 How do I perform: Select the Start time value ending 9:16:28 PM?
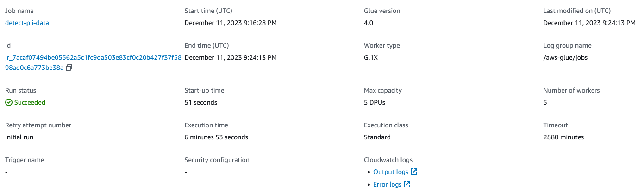click(x=231, y=23)
